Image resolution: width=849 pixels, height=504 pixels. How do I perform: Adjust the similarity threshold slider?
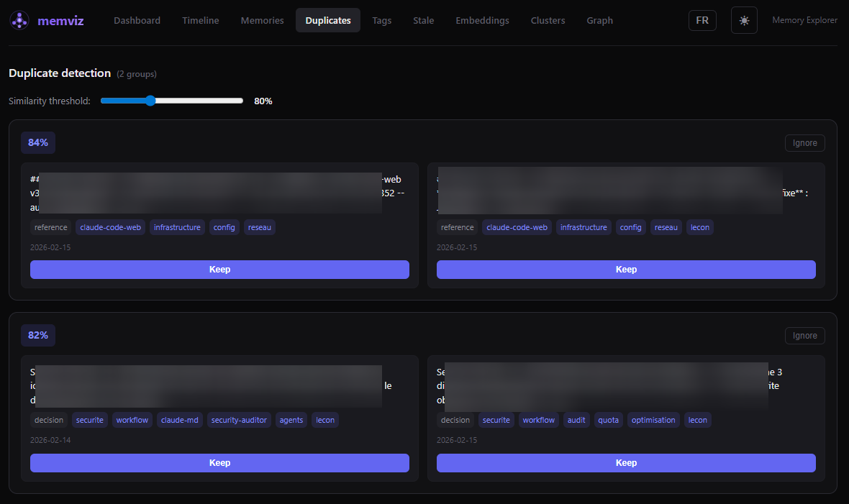150,101
